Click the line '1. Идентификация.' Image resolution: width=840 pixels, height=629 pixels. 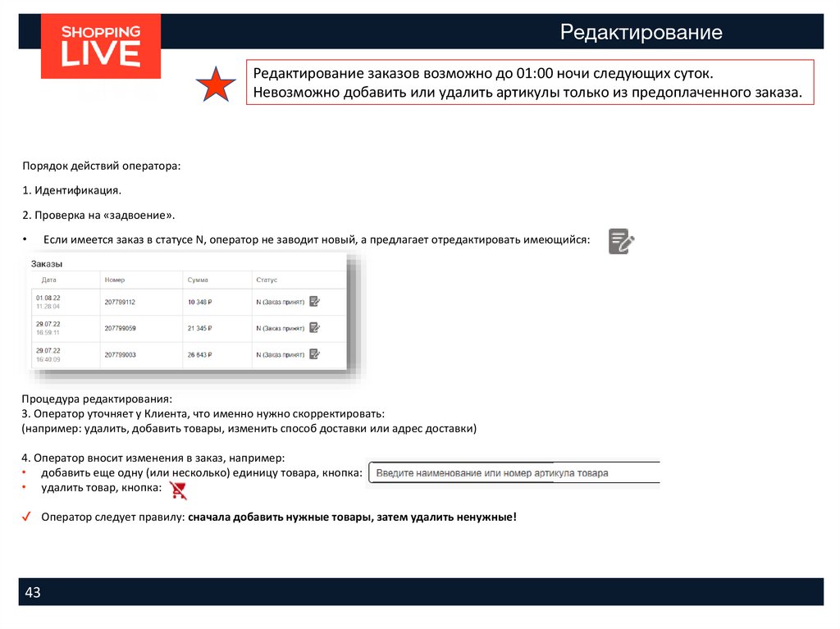click(72, 190)
